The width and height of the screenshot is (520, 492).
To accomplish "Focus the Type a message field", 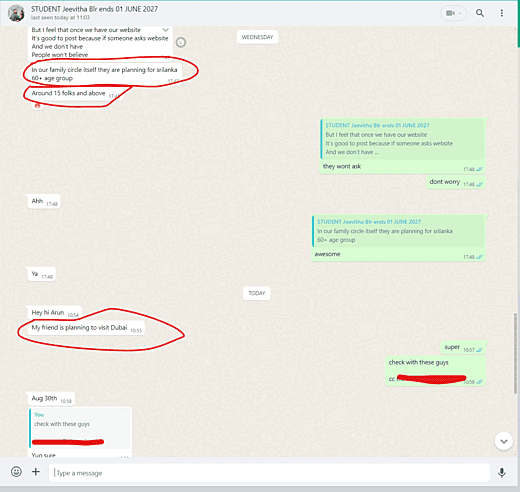I will click(269, 473).
